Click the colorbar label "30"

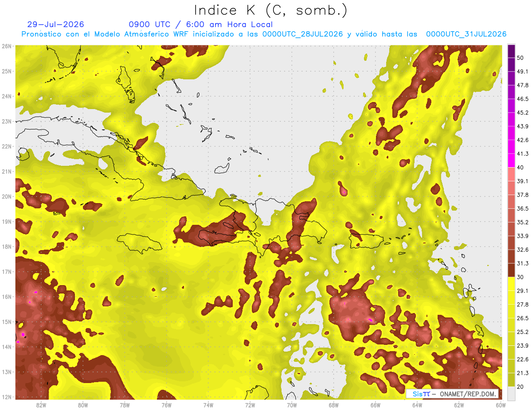point(520,277)
